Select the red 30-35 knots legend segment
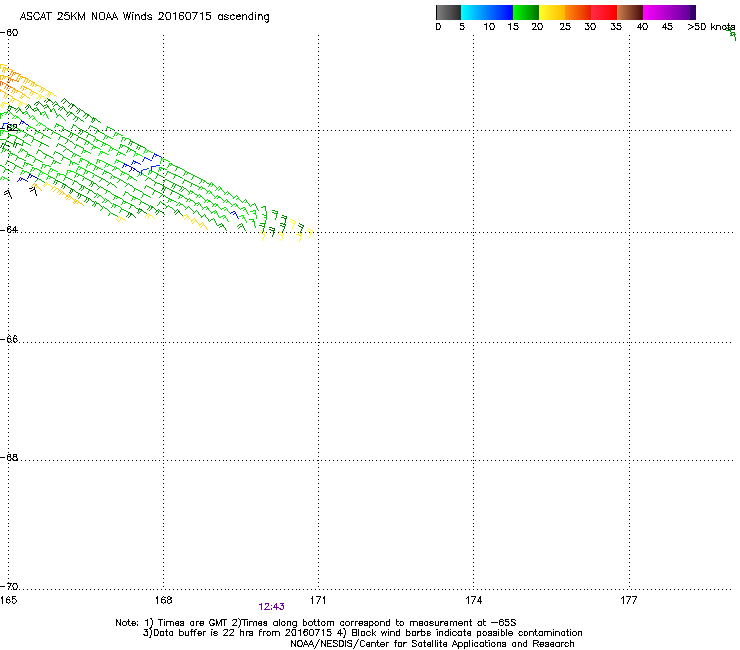740x650 pixels. pos(604,12)
